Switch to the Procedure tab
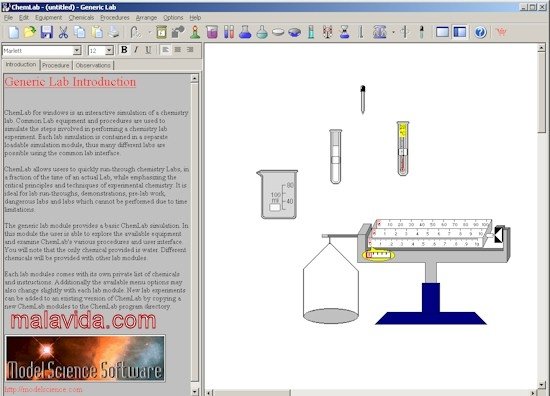This screenshot has width=550, height=396. tap(56, 65)
